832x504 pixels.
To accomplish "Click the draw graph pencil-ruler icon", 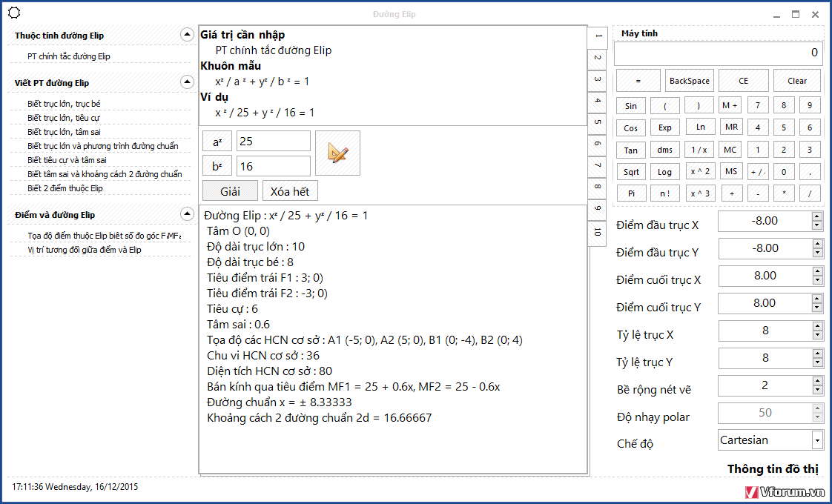I will click(337, 153).
